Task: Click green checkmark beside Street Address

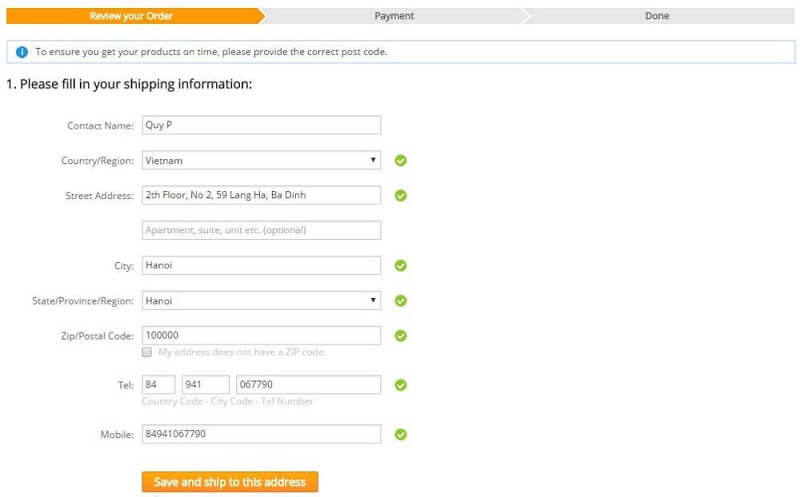Action: point(401,196)
